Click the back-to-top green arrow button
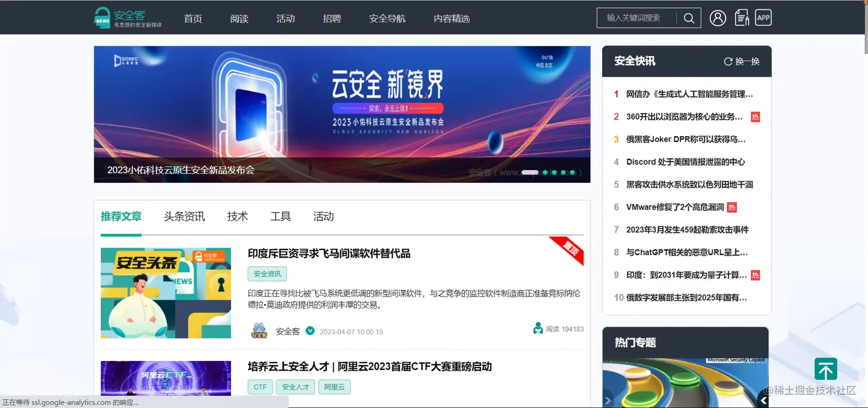Screen dimensions: 868x408 (x=826, y=370)
